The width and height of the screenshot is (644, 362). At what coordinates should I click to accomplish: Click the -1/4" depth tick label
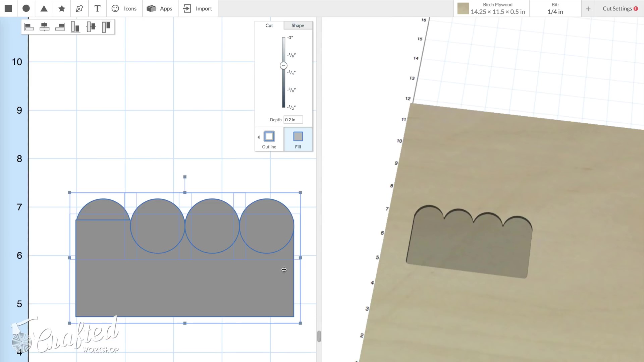pyautogui.click(x=291, y=72)
